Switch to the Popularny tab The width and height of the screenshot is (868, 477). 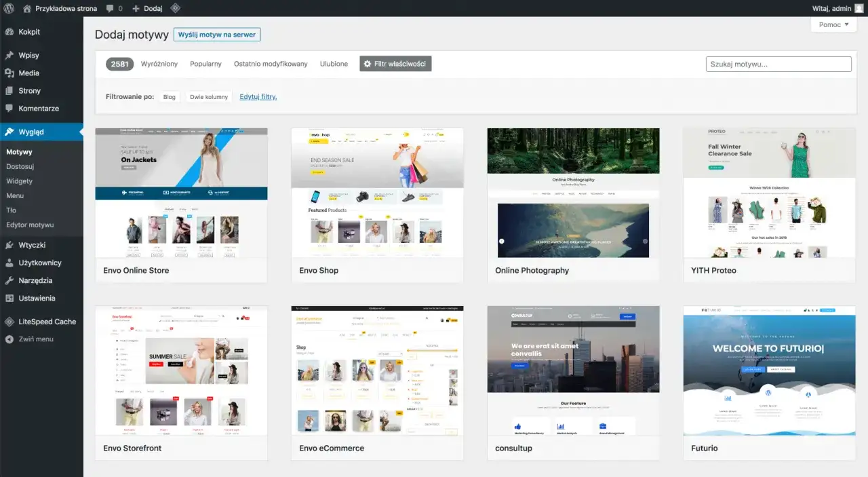205,64
